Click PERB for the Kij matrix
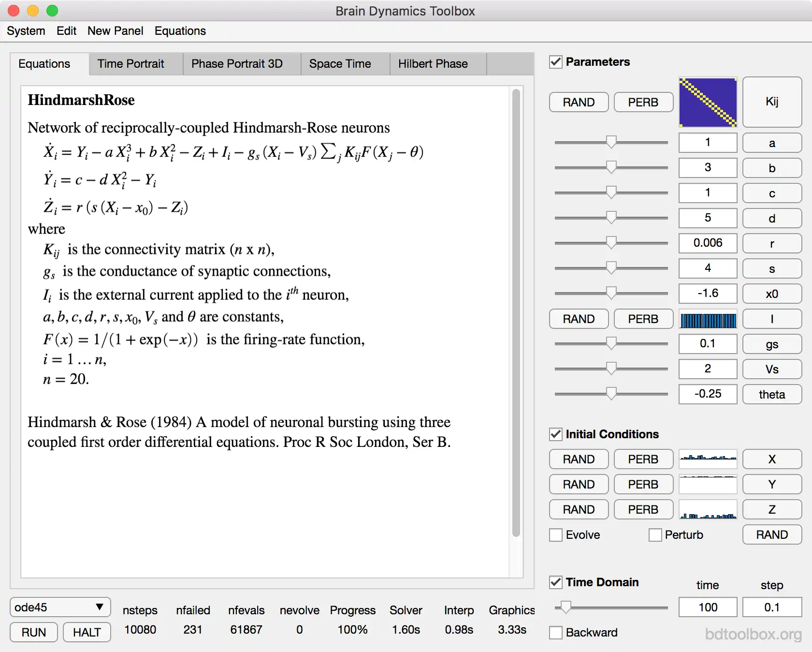The width and height of the screenshot is (812, 652). 643,102
